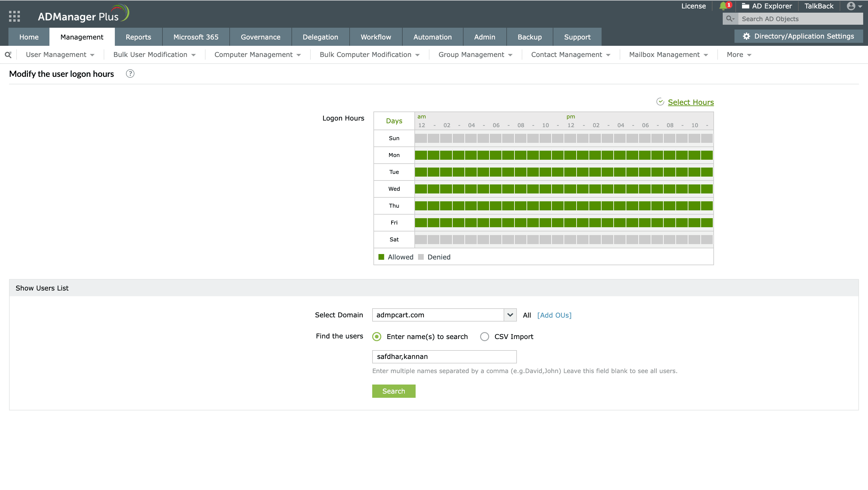Expand the More dropdown
868x490 pixels.
point(739,55)
